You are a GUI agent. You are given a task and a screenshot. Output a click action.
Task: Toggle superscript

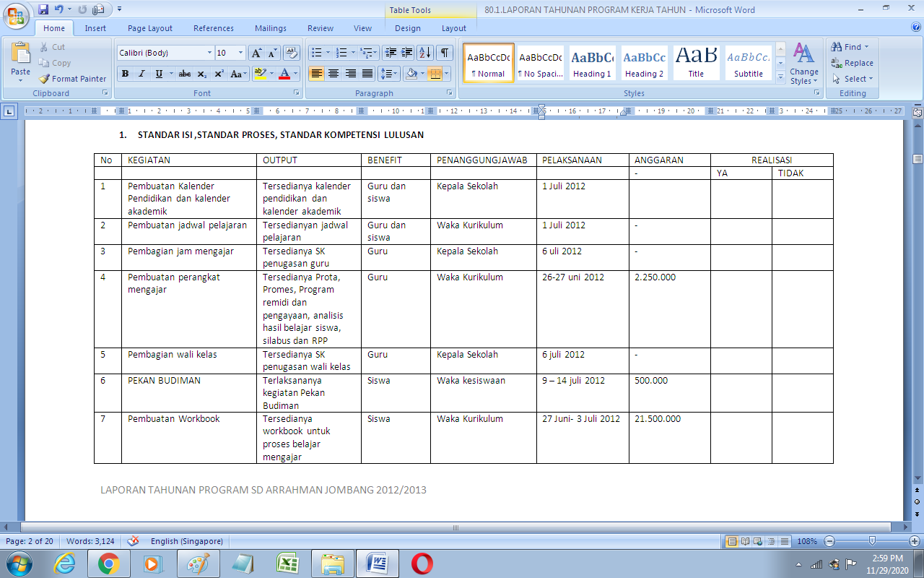219,74
